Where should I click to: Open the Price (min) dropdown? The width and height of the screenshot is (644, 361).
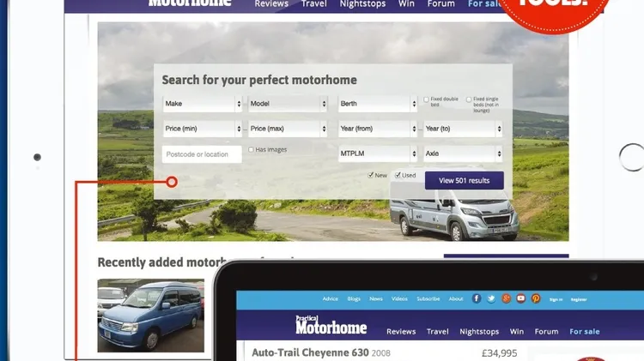point(202,129)
